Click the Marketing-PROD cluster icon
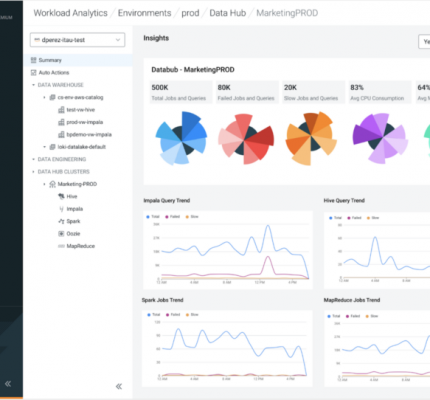The height and width of the screenshot is (400, 430). [52, 184]
